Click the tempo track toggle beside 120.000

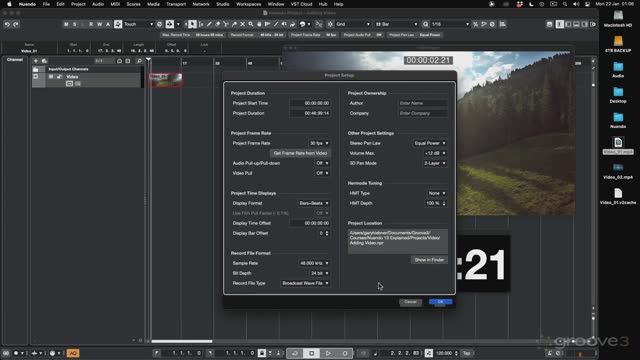(x=429, y=353)
